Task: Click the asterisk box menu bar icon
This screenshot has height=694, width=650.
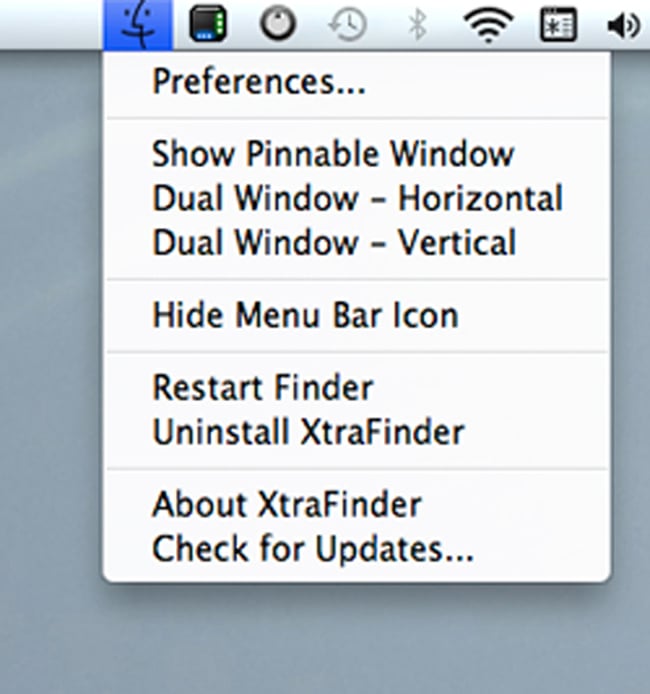Action: click(558, 25)
